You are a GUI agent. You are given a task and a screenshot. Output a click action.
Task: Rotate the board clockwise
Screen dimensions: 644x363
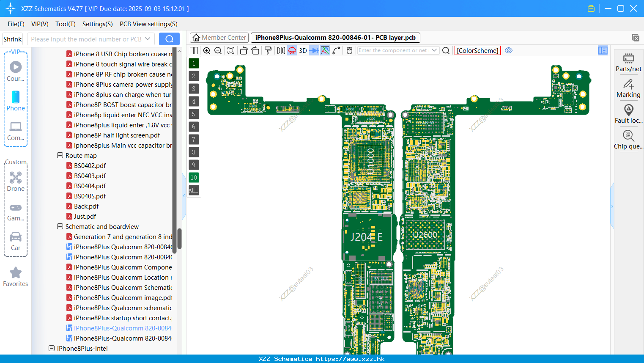(255, 50)
